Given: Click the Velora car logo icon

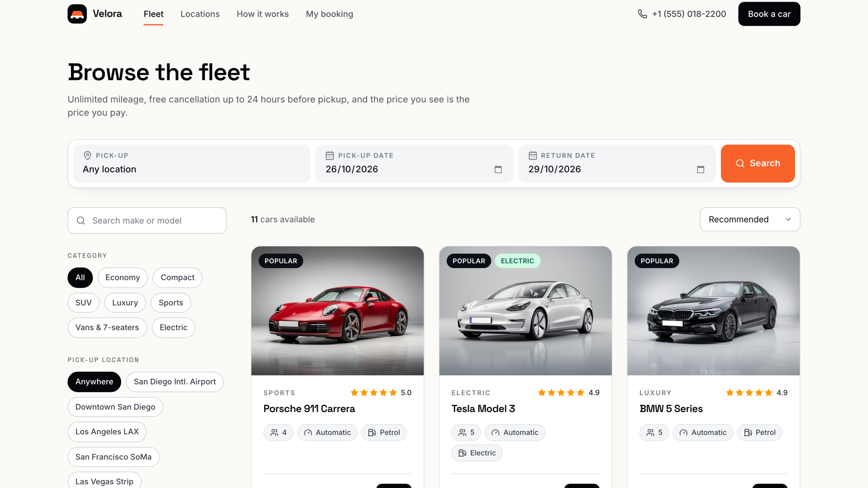Looking at the screenshot, I should 77,14.
